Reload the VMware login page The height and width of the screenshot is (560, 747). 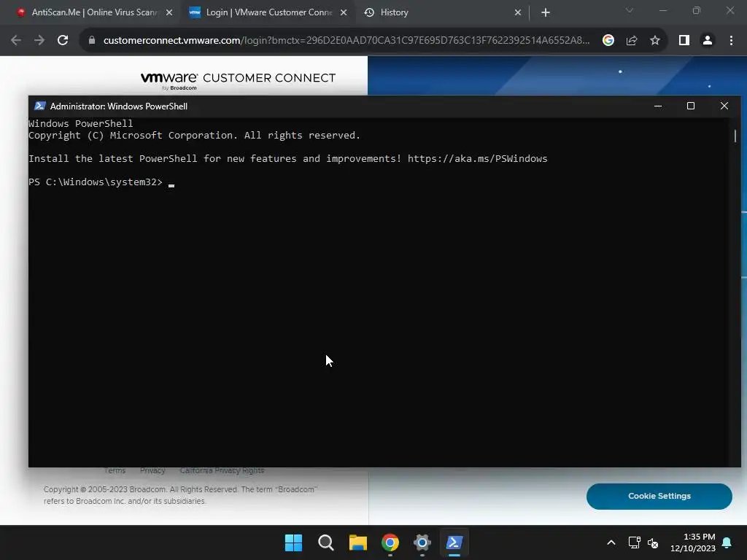[63, 41]
